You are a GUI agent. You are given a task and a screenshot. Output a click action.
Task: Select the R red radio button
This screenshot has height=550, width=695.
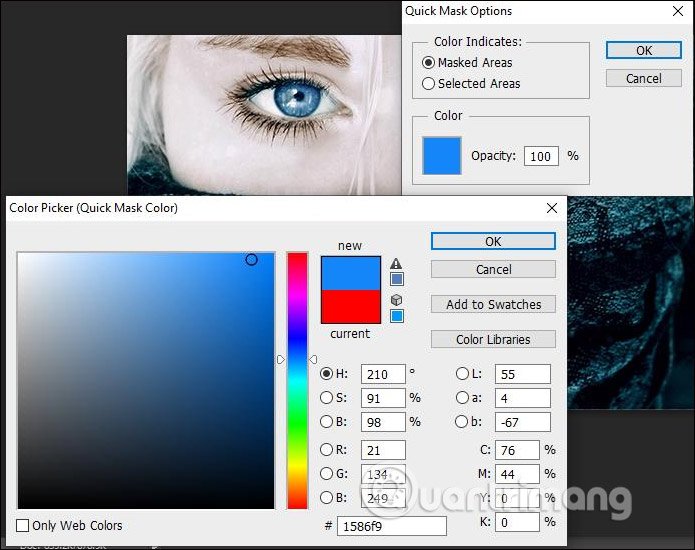pyautogui.click(x=326, y=450)
